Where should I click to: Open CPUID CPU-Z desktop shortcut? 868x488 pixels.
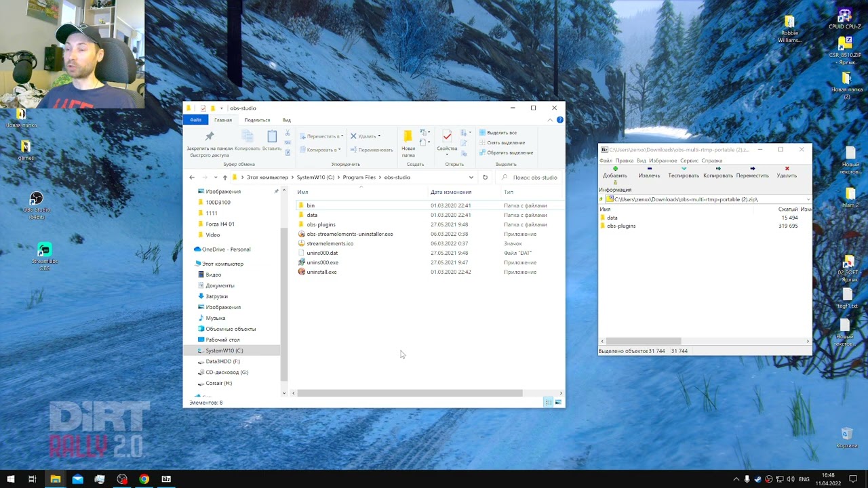click(844, 19)
